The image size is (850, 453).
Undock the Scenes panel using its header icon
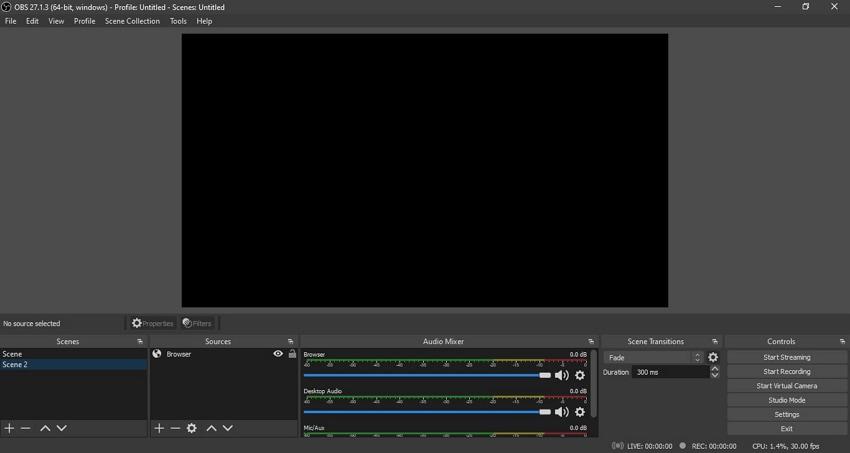(140, 342)
